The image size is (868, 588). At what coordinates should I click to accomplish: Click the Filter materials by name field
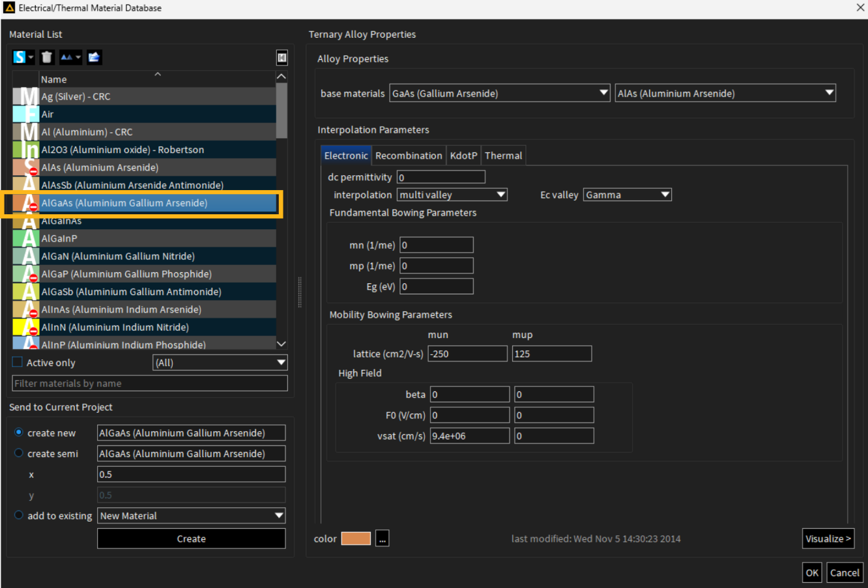(150, 384)
